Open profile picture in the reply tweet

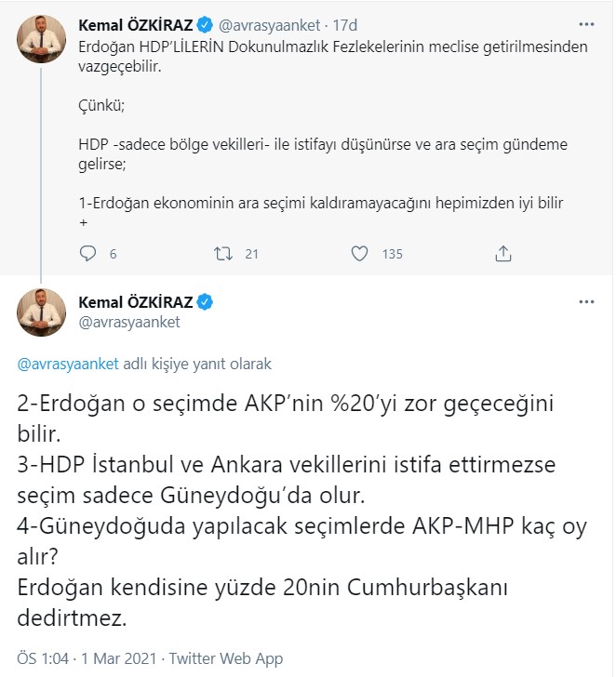41,312
